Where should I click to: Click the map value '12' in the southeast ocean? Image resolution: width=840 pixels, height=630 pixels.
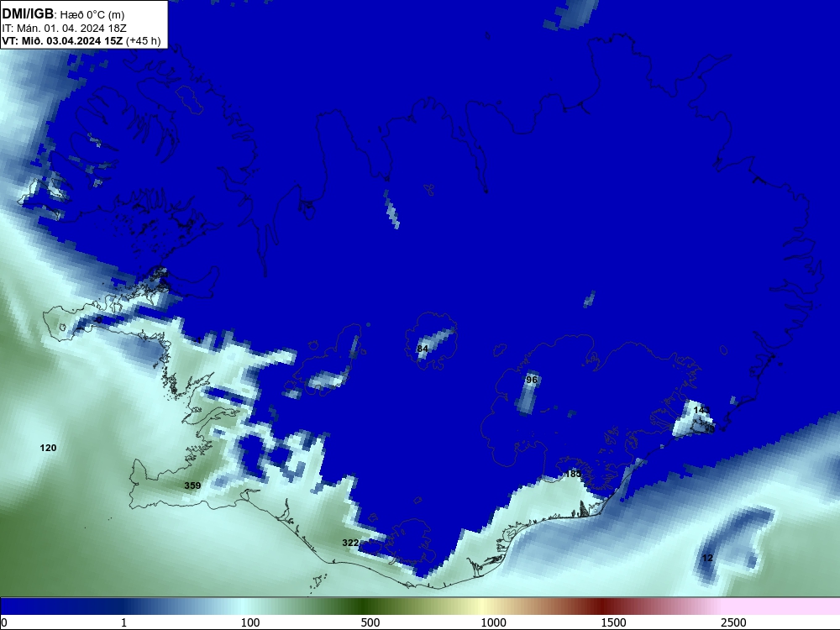[x=707, y=559]
